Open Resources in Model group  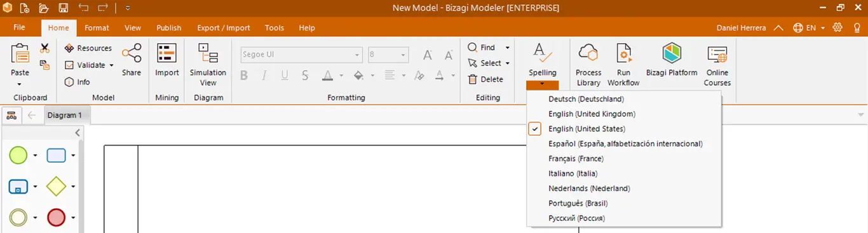point(88,48)
